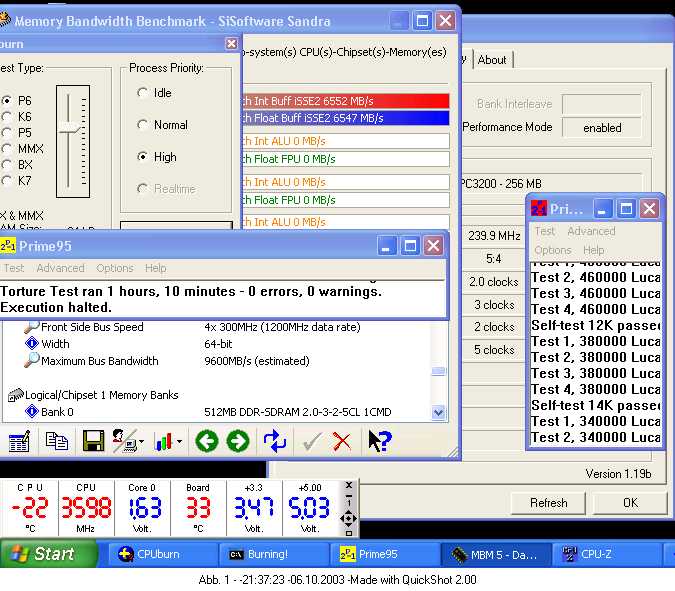Open Options menu in main Prime95 window

pos(115,268)
